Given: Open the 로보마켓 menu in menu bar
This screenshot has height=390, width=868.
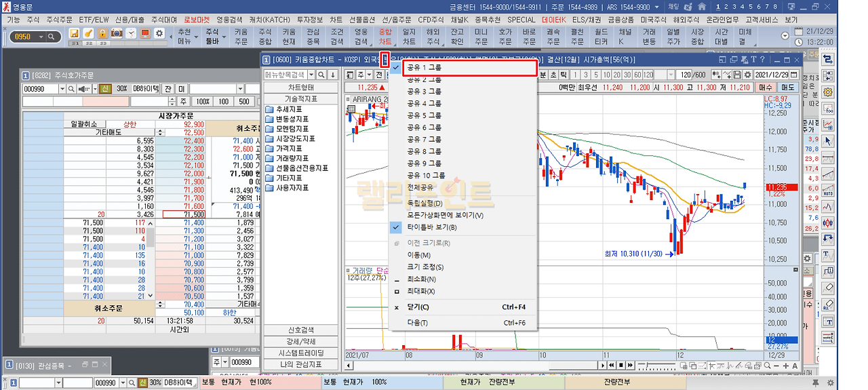Looking at the screenshot, I should coord(197,20).
